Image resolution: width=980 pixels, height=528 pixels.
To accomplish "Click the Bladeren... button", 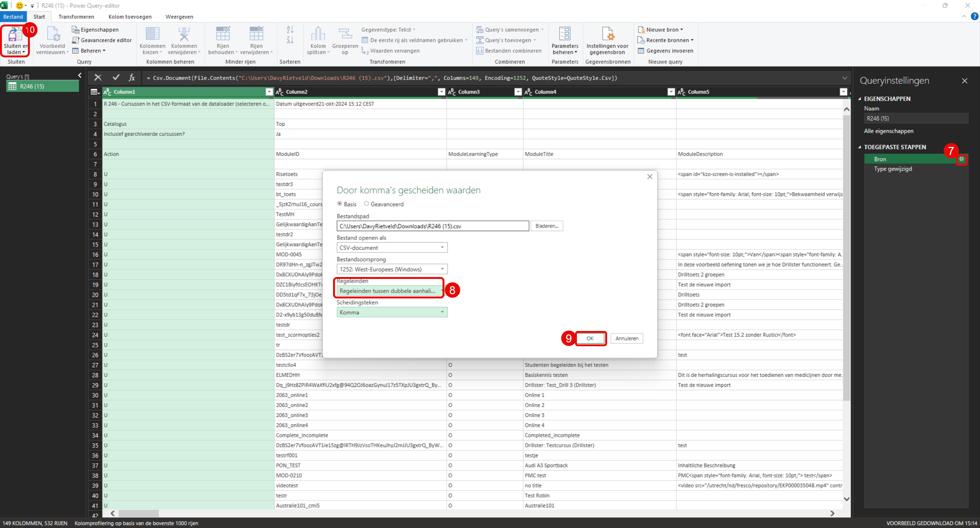I will coord(547,226).
